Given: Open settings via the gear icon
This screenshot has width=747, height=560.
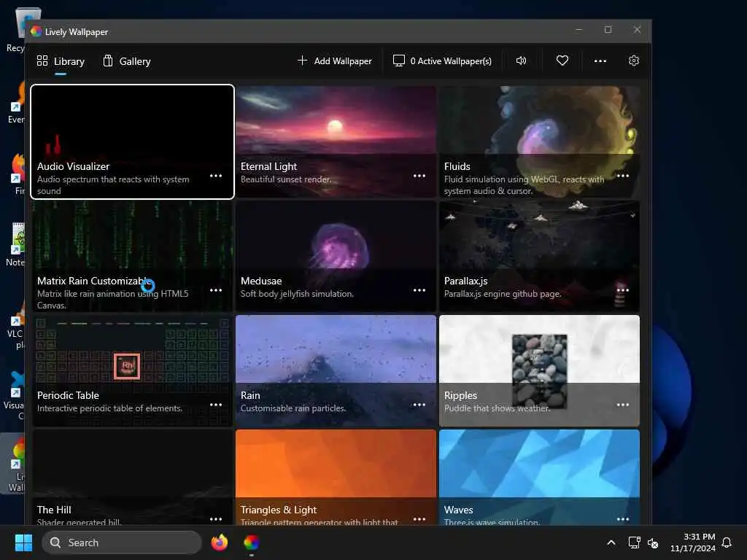Looking at the screenshot, I should (x=634, y=61).
